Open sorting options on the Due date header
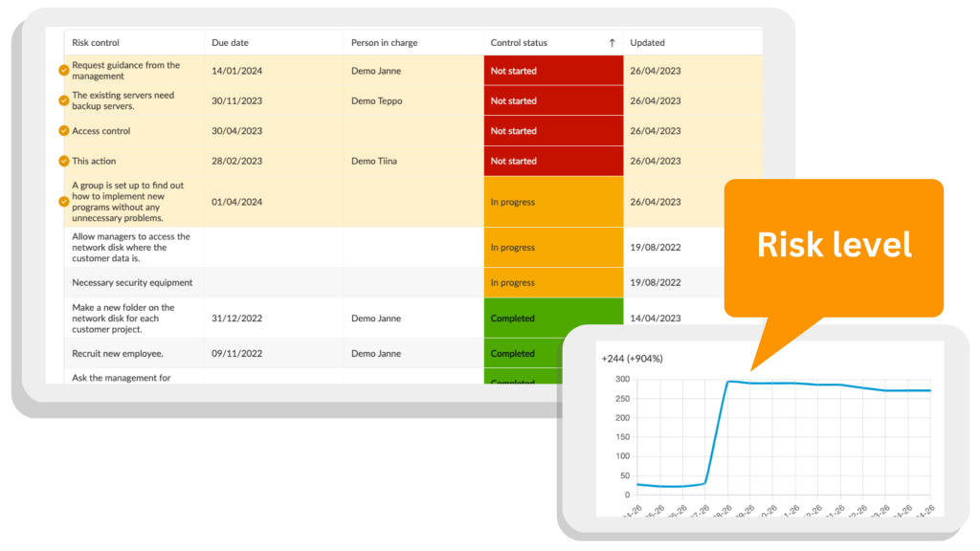Viewport: 980px width, 551px height. 230,42
